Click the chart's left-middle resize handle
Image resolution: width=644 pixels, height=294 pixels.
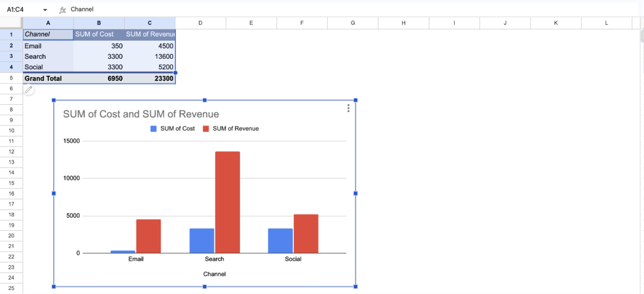point(54,193)
